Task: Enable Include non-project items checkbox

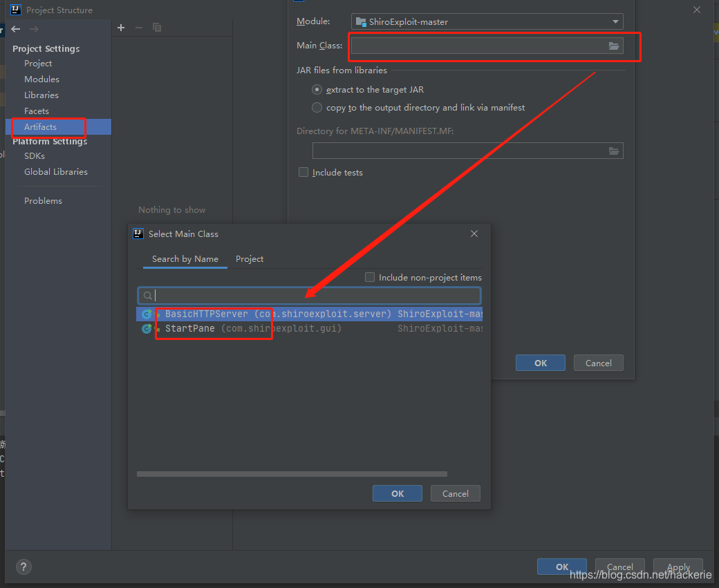Action: (370, 277)
